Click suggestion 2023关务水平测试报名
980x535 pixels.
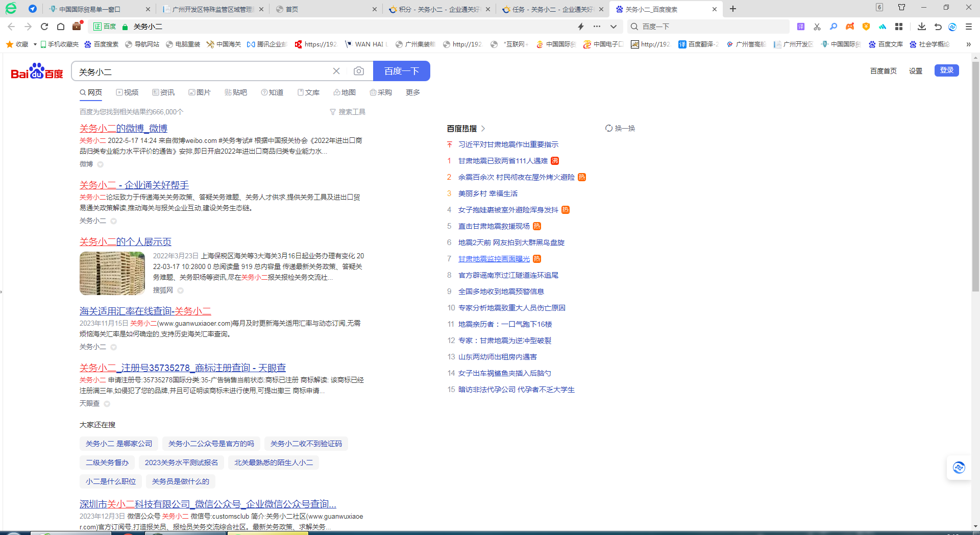pyautogui.click(x=181, y=463)
